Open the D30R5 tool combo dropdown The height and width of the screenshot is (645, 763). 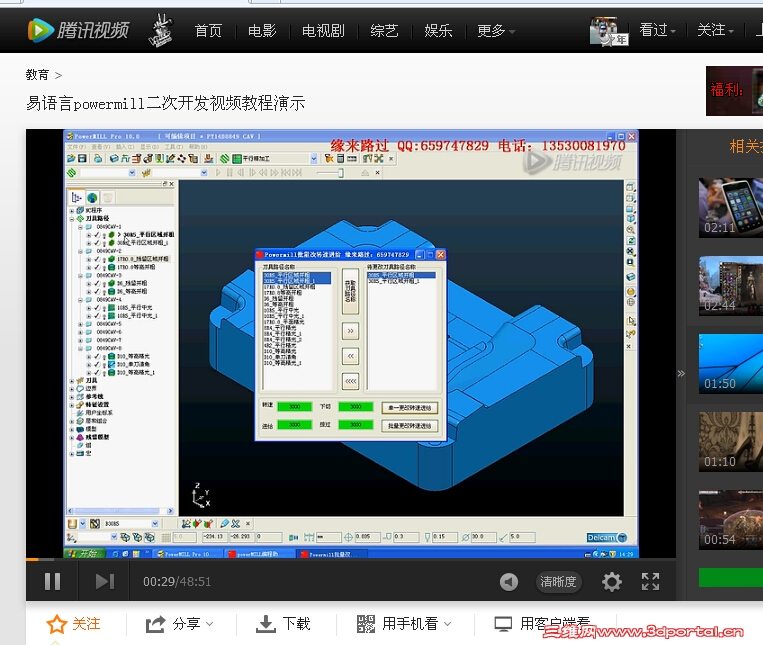155,524
